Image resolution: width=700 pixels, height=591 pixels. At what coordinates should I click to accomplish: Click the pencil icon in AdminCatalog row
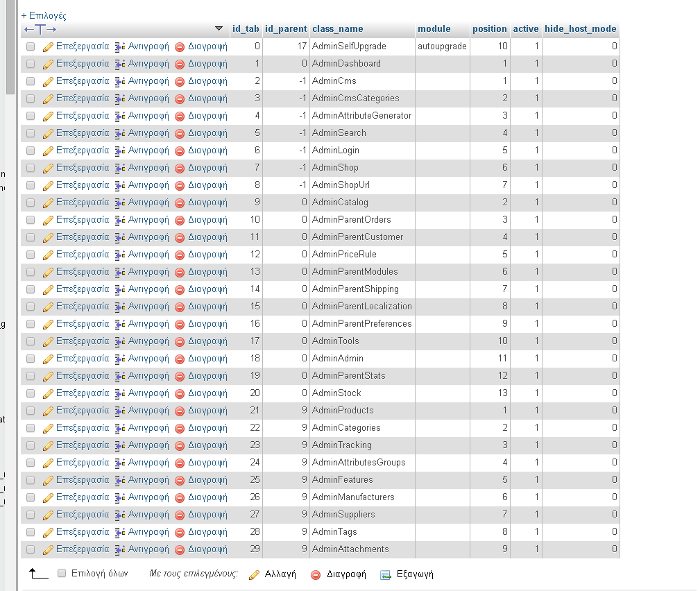pos(48,203)
